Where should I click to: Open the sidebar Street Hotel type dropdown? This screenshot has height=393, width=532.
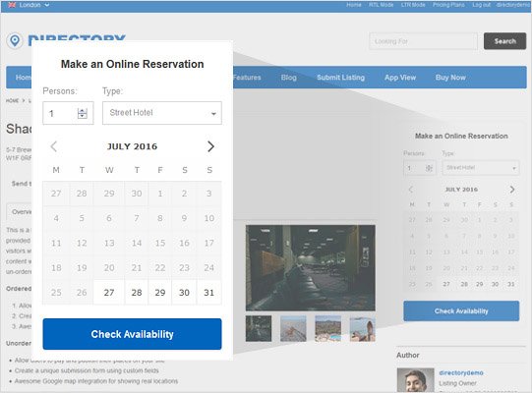[481, 168]
